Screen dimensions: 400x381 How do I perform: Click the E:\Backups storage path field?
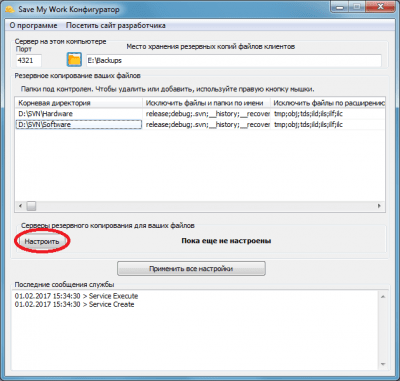pos(234,61)
